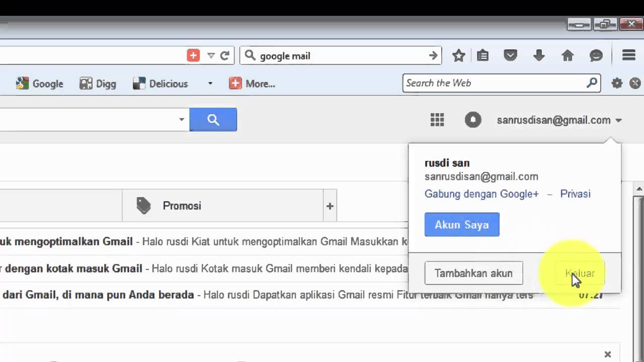Click the scrollbar up arrow

tap(639, 189)
